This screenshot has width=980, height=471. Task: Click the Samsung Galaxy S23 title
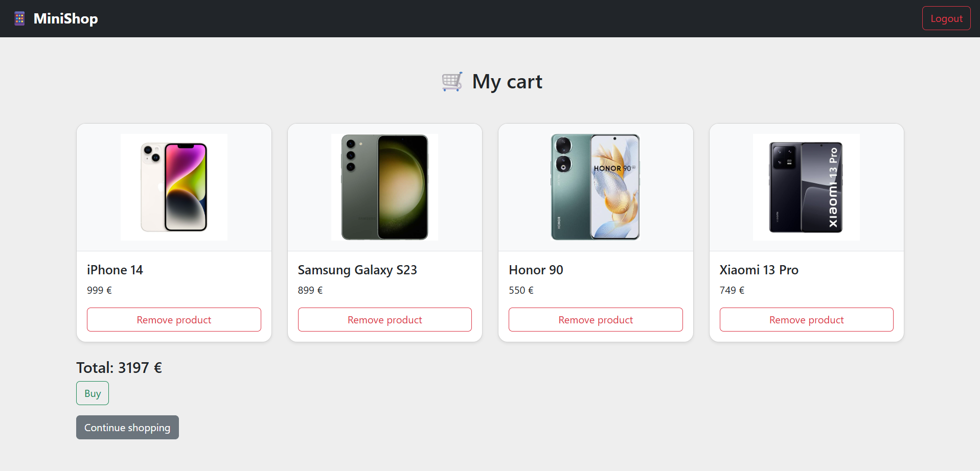point(357,270)
